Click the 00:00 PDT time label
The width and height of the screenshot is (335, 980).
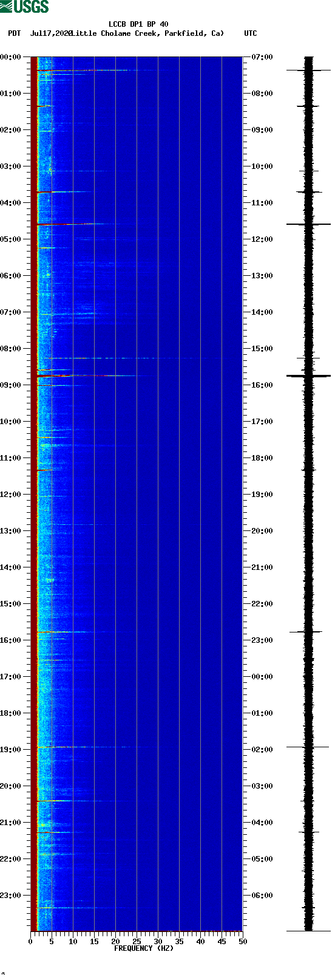click(x=11, y=57)
